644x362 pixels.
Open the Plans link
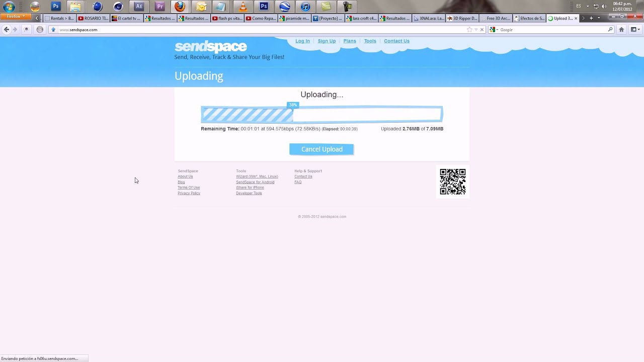click(350, 41)
